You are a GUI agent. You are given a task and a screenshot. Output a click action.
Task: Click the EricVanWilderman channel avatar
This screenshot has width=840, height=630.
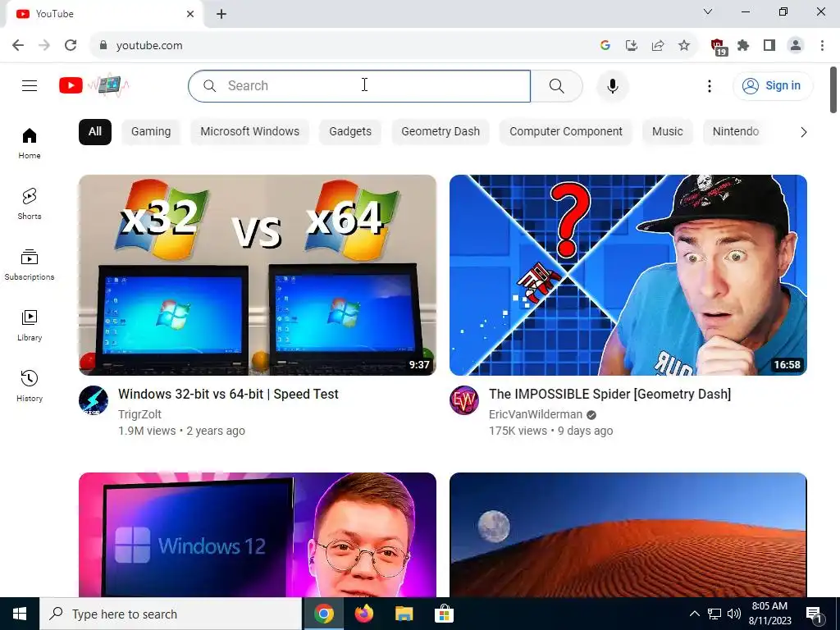[x=464, y=400]
